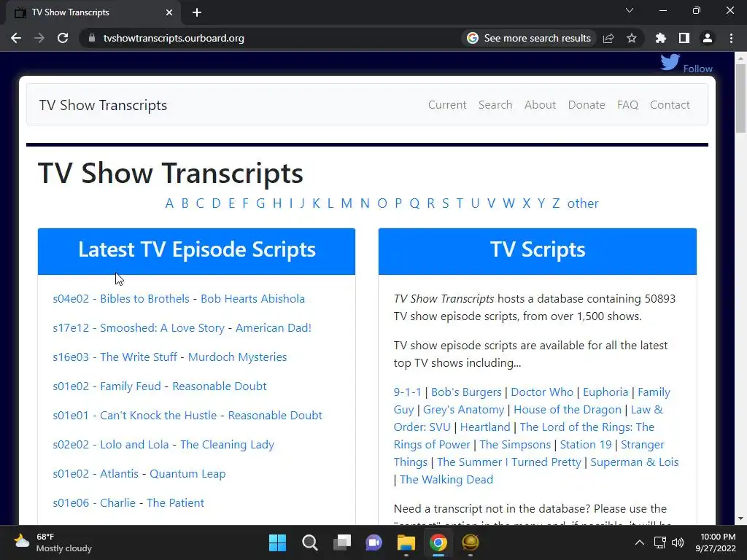Click the Follow link

point(697,69)
